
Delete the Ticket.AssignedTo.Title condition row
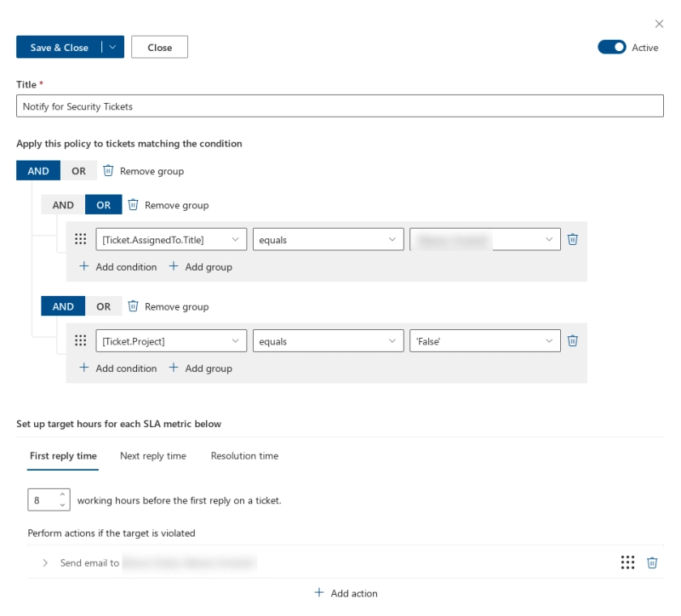(573, 240)
